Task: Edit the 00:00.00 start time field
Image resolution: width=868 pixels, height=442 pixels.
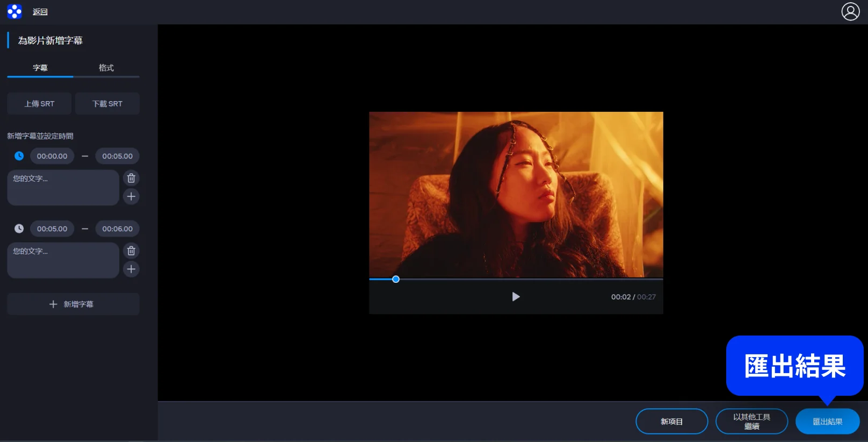Action: (x=52, y=156)
